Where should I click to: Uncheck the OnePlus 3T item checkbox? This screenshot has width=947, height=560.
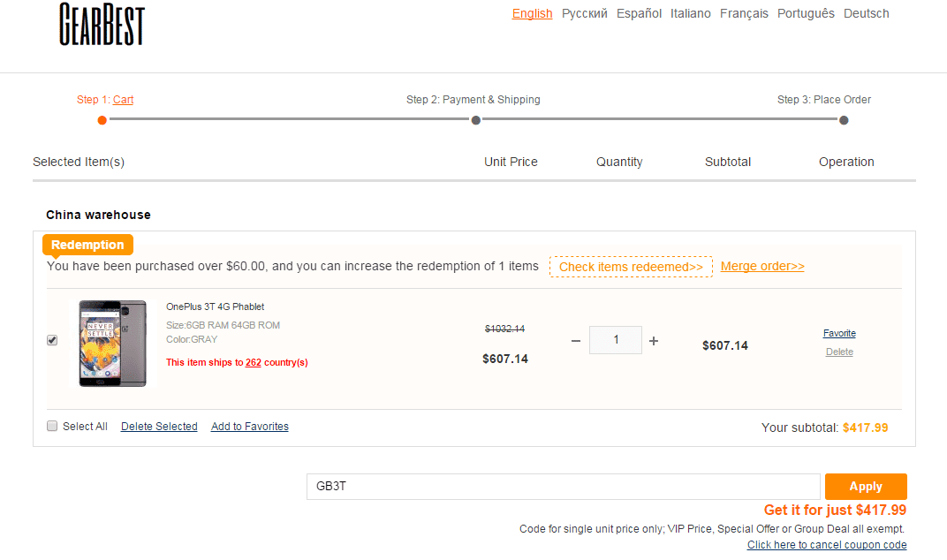[x=52, y=340]
